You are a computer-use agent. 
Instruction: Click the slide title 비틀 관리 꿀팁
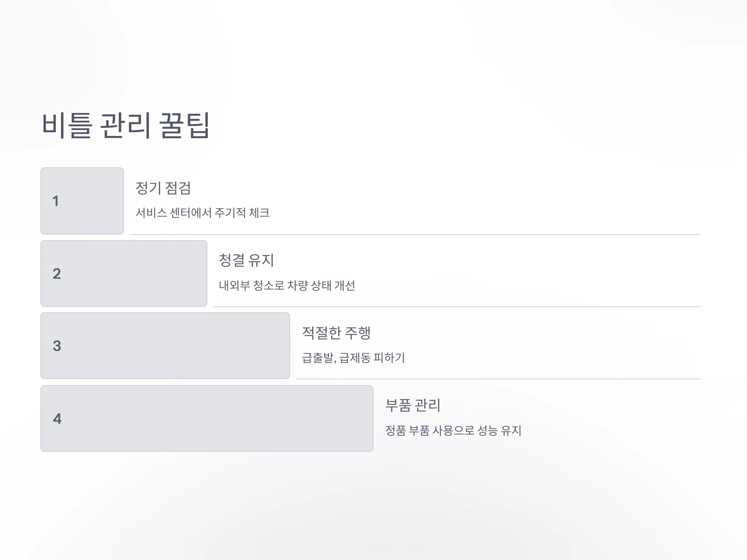coord(126,126)
